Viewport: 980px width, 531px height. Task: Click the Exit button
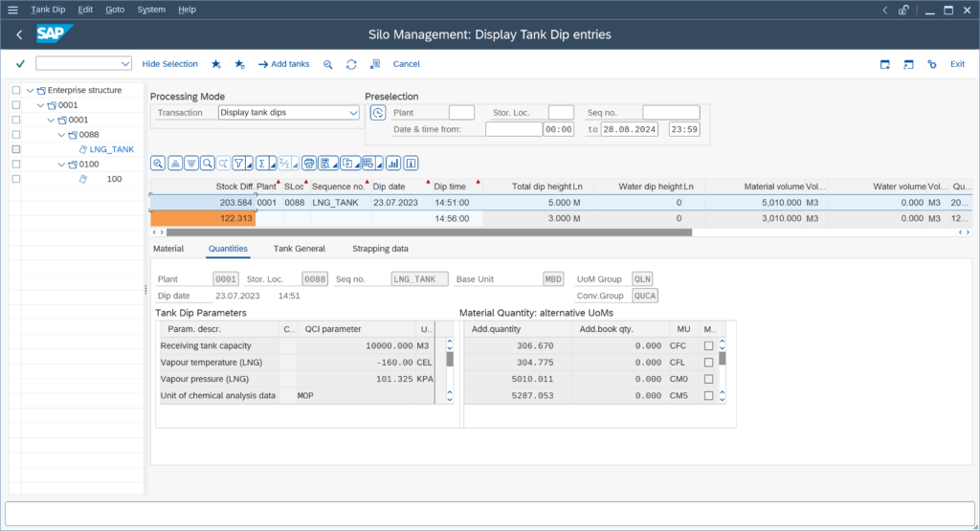[x=957, y=64]
